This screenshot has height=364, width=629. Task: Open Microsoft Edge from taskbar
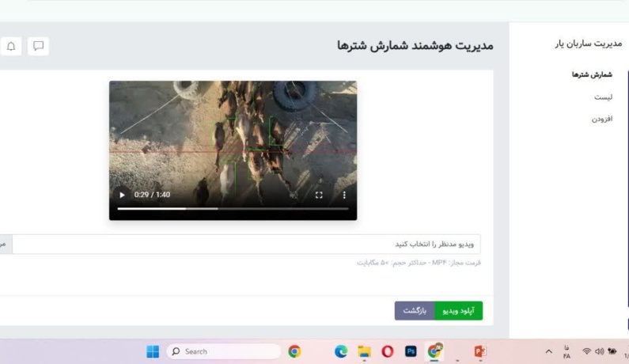[341, 351]
